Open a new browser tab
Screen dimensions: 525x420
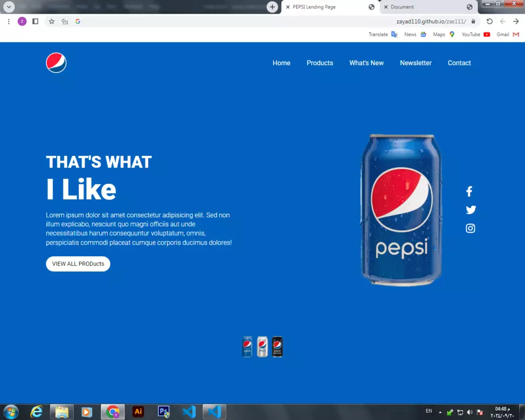tap(272, 7)
